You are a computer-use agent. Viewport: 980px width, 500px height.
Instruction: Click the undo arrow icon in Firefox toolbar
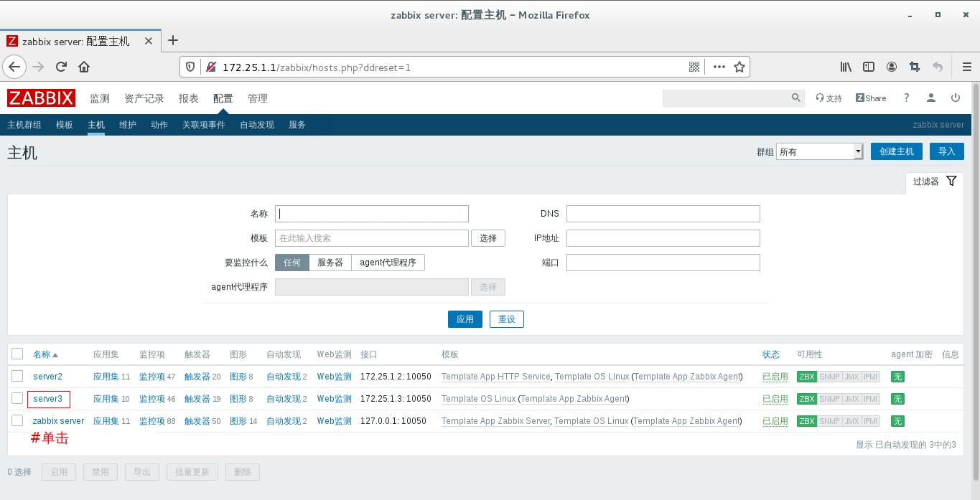pyautogui.click(x=937, y=67)
